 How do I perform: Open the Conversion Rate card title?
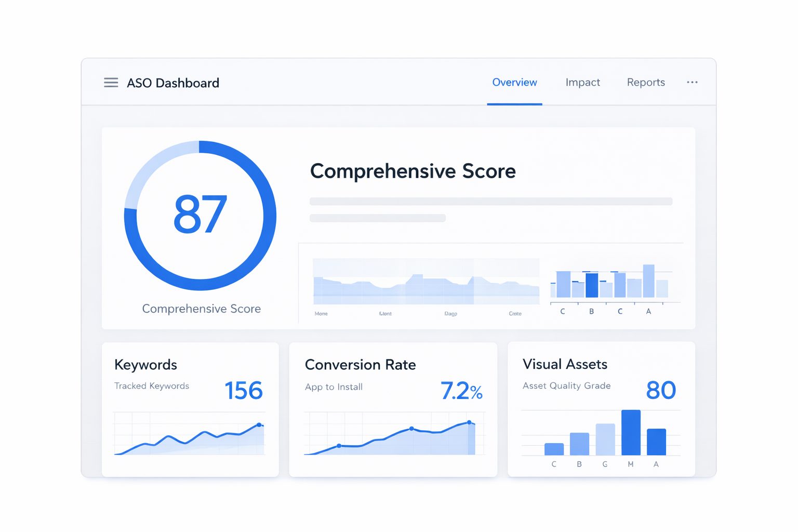360,365
